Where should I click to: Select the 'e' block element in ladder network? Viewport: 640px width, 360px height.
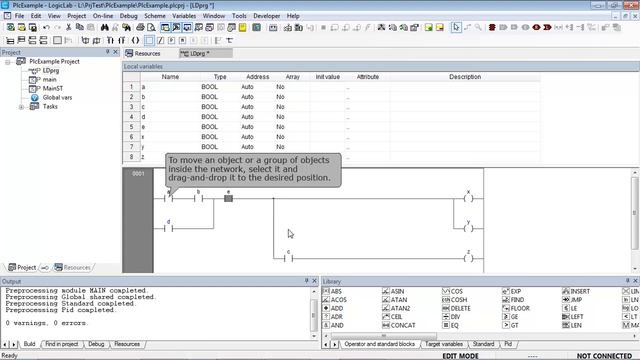click(x=229, y=198)
